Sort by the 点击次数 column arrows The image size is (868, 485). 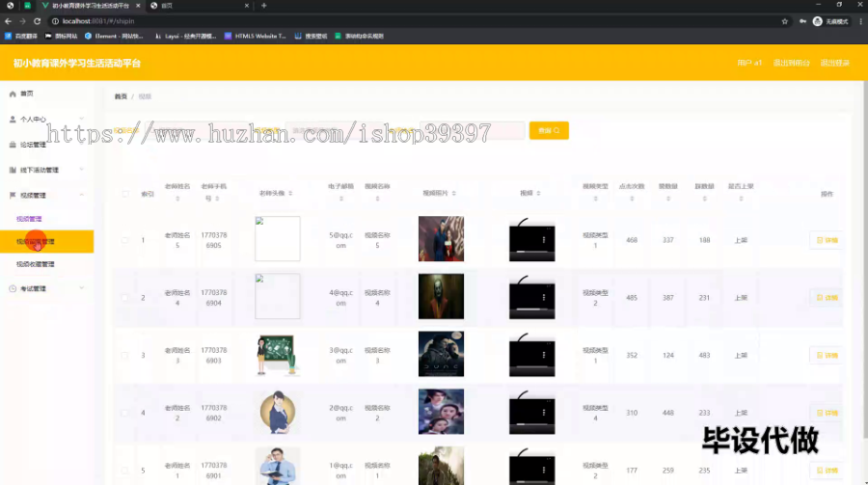click(632, 199)
